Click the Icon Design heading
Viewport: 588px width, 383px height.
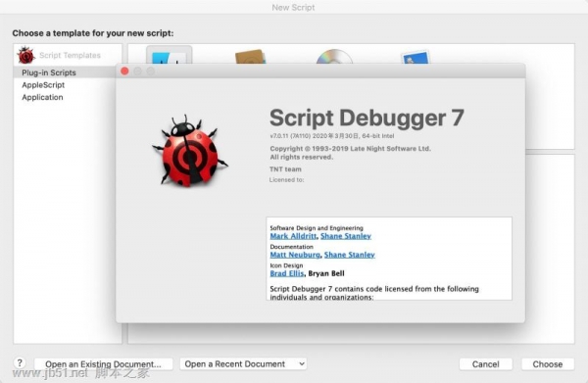click(286, 265)
